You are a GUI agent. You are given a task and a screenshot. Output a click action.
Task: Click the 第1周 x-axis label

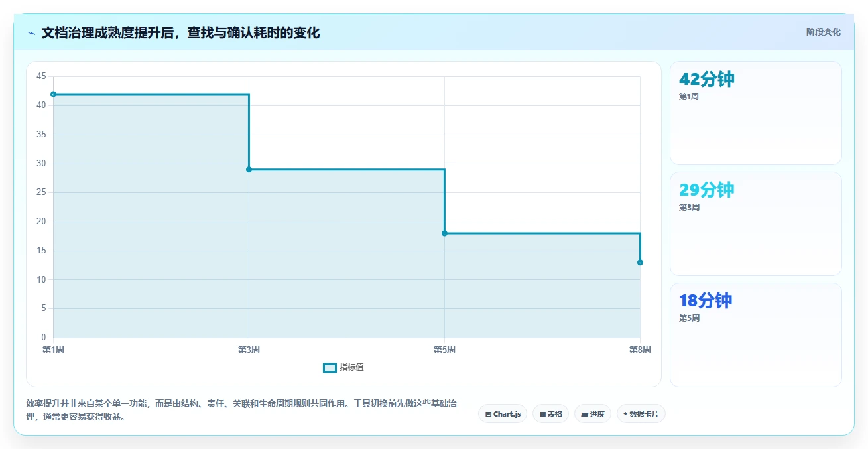pyautogui.click(x=53, y=350)
